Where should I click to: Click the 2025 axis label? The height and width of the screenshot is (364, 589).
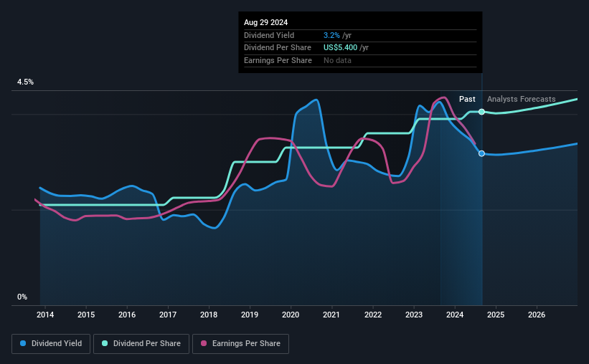pos(496,315)
